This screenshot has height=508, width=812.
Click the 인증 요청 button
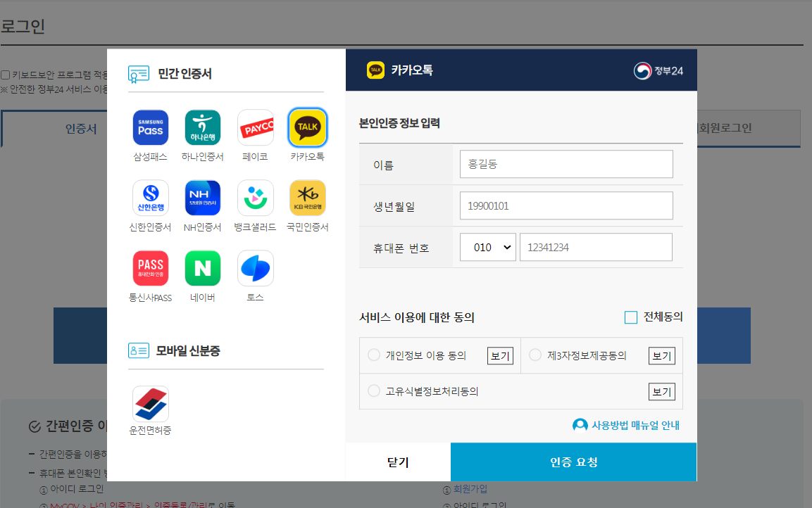(574, 462)
